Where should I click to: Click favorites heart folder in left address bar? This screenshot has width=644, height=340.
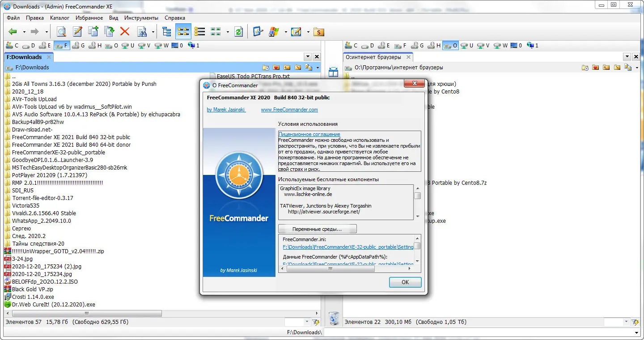coord(276,68)
